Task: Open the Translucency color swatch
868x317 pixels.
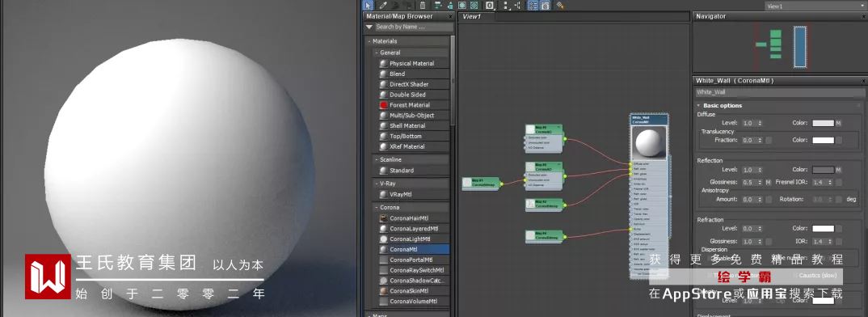Action: pyautogui.click(x=824, y=140)
